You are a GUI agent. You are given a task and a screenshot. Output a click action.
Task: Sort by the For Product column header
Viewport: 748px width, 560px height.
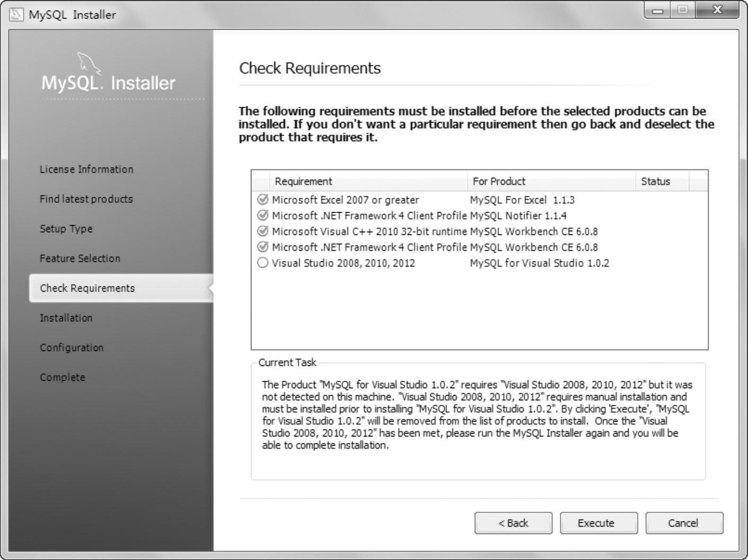[551, 181]
